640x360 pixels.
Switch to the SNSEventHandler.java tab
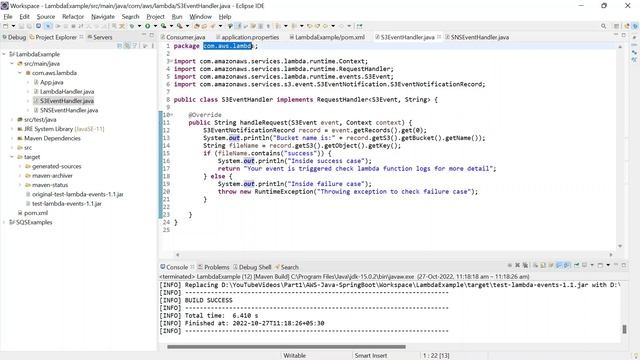(x=477, y=37)
